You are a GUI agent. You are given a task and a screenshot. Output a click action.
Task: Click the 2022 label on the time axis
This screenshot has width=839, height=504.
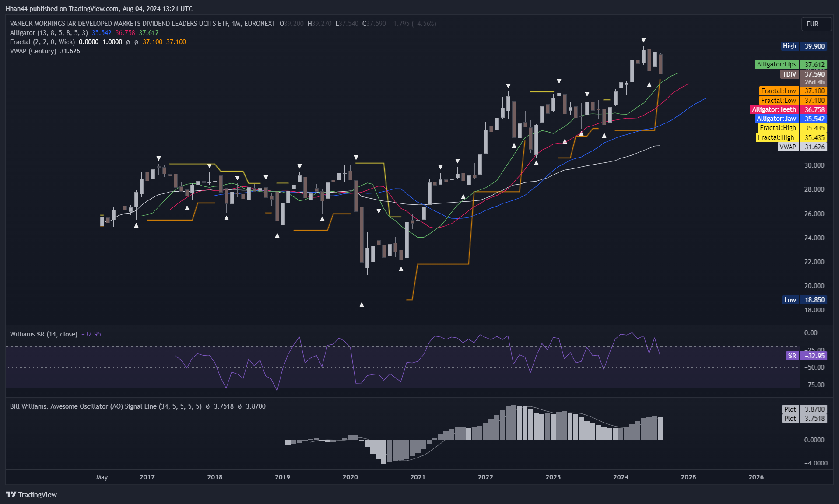point(485,477)
